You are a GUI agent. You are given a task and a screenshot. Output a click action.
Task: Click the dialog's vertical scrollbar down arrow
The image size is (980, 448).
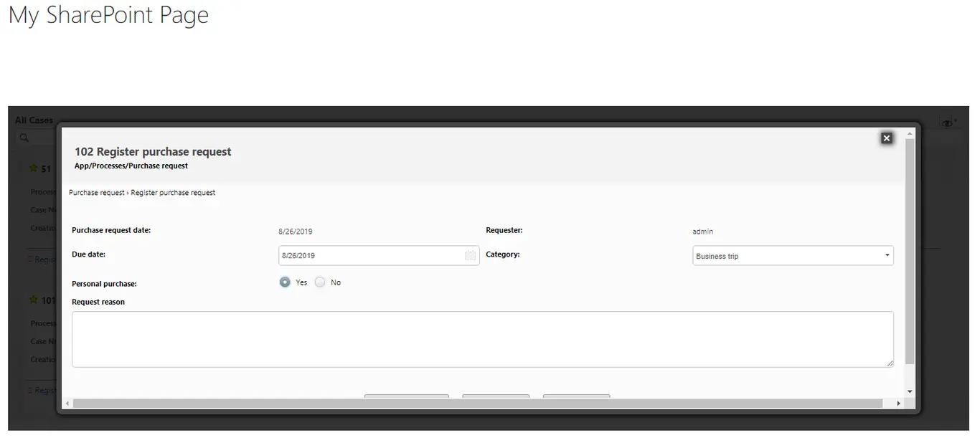pos(910,391)
